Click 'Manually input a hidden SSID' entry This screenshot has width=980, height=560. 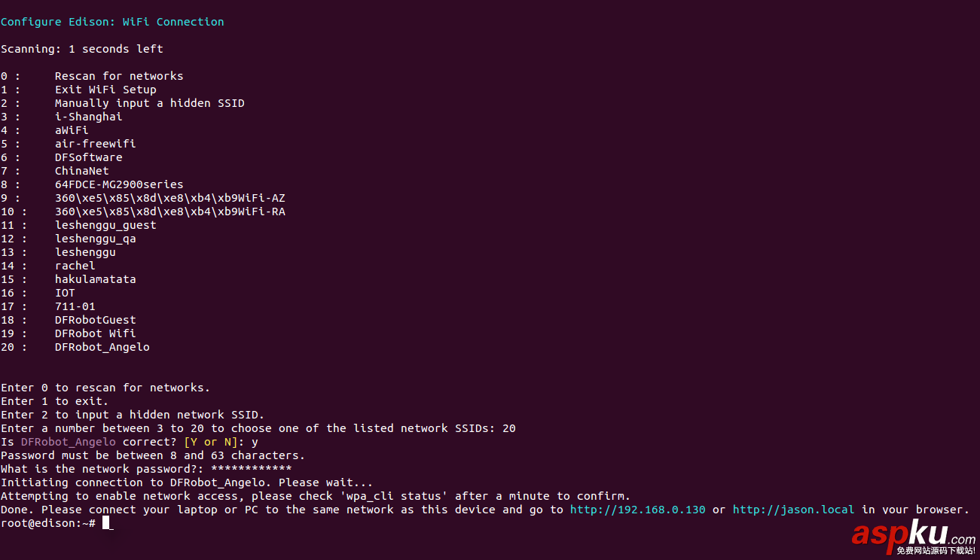pyautogui.click(x=149, y=103)
